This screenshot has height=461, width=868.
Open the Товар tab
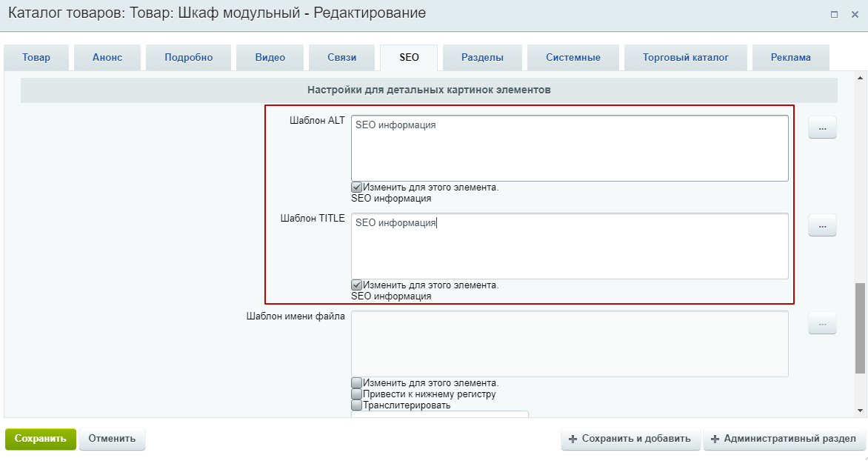coord(36,58)
